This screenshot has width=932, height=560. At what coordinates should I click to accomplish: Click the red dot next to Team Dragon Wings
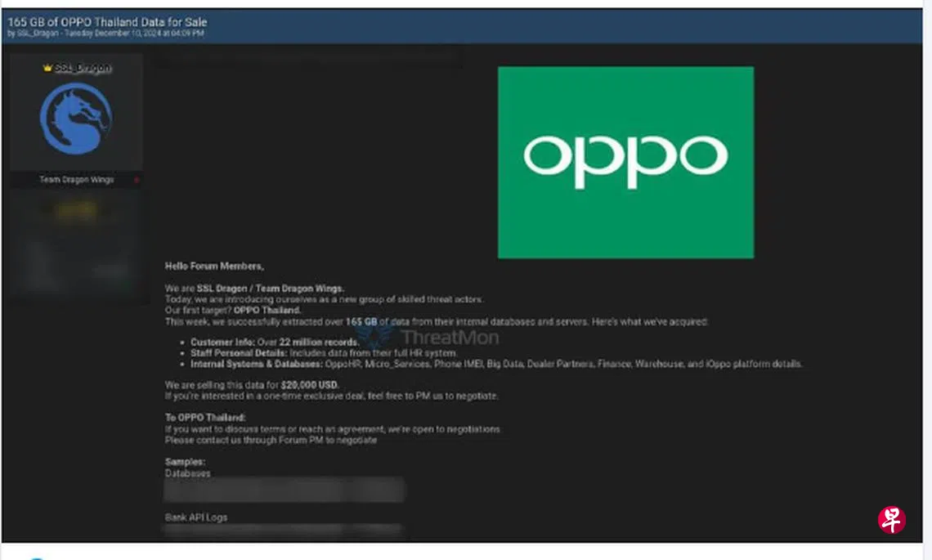137,180
